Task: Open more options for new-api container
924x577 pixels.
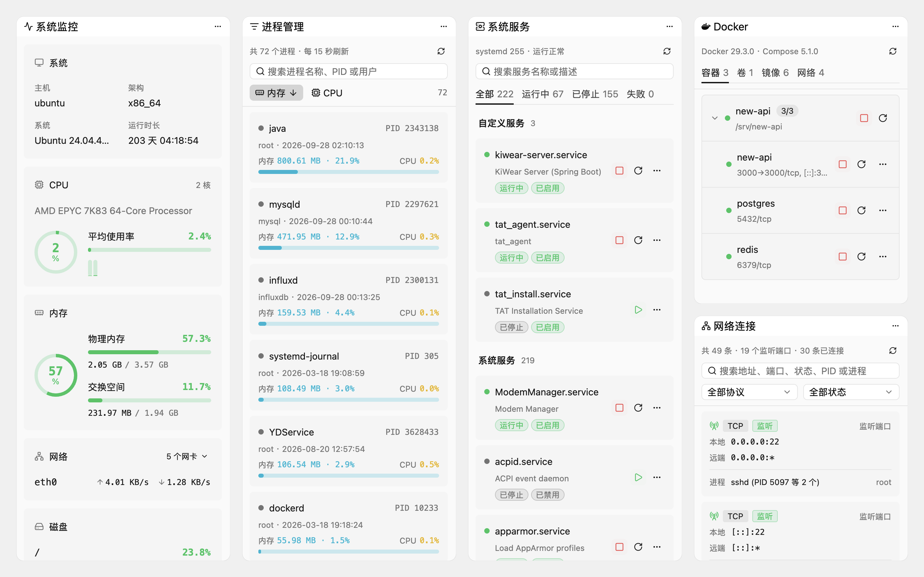Action: pos(883,164)
